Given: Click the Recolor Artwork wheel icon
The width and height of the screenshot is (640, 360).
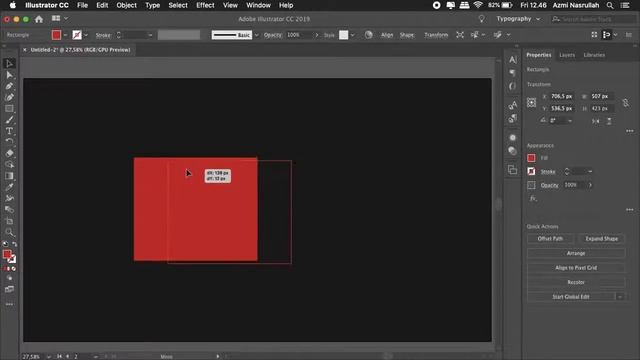Looking at the screenshot, I should pyautogui.click(x=369, y=35).
